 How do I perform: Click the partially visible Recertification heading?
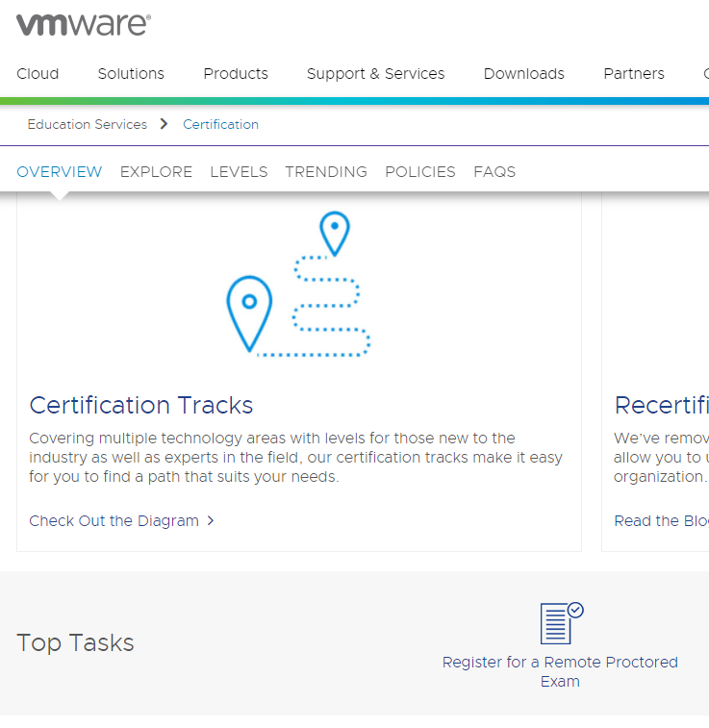(661, 405)
